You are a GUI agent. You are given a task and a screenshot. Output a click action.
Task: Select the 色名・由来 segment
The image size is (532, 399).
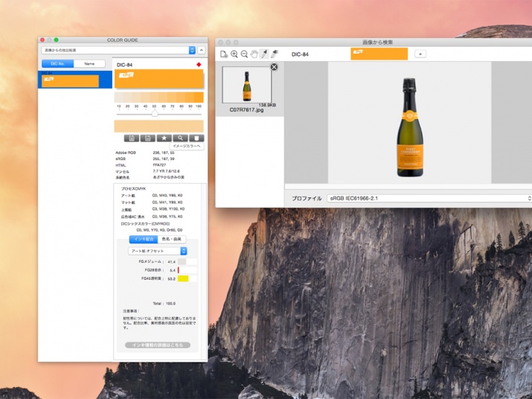(x=172, y=239)
